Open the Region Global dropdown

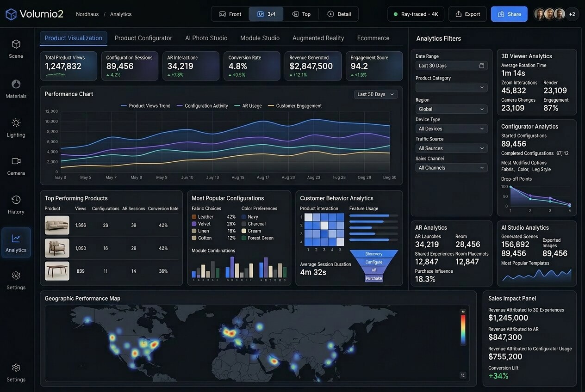pos(451,109)
